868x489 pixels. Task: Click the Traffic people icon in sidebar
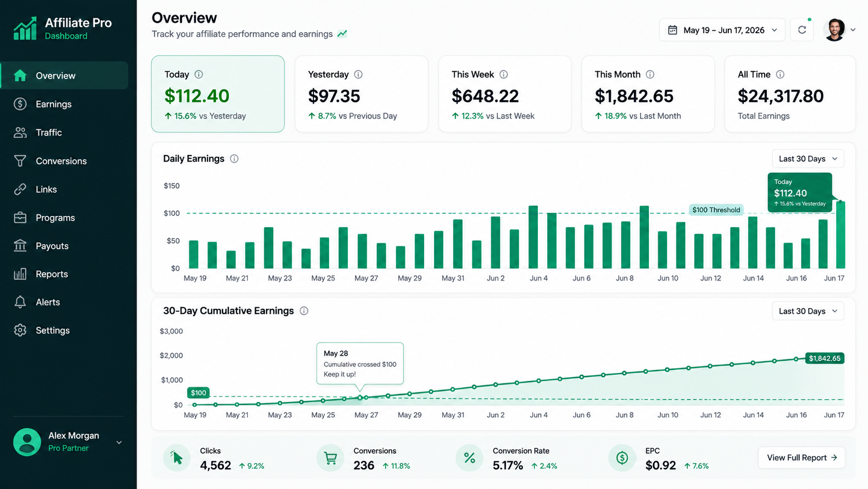point(20,133)
